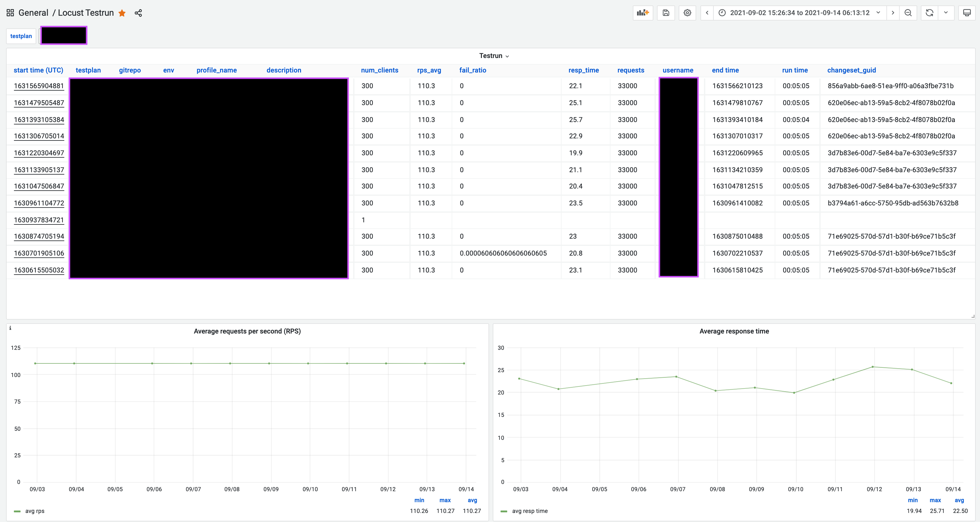The width and height of the screenshot is (980, 522).
Task: Shift time range forward
Action: [892, 13]
